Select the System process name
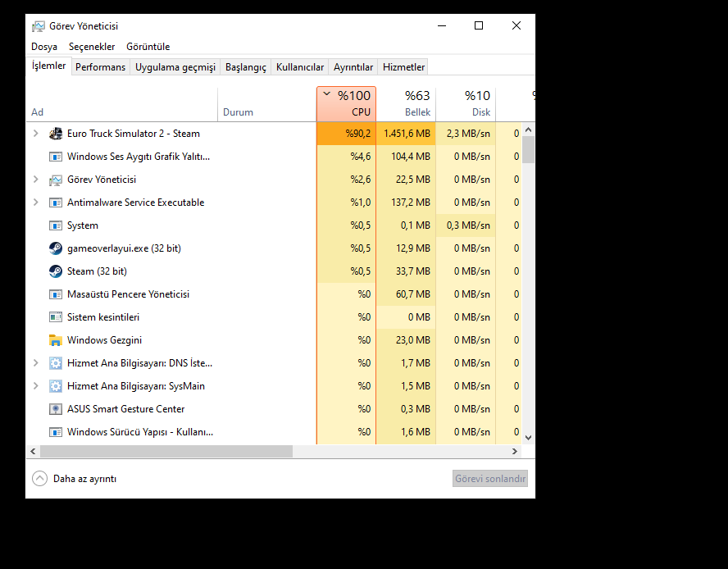 (83, 225)
